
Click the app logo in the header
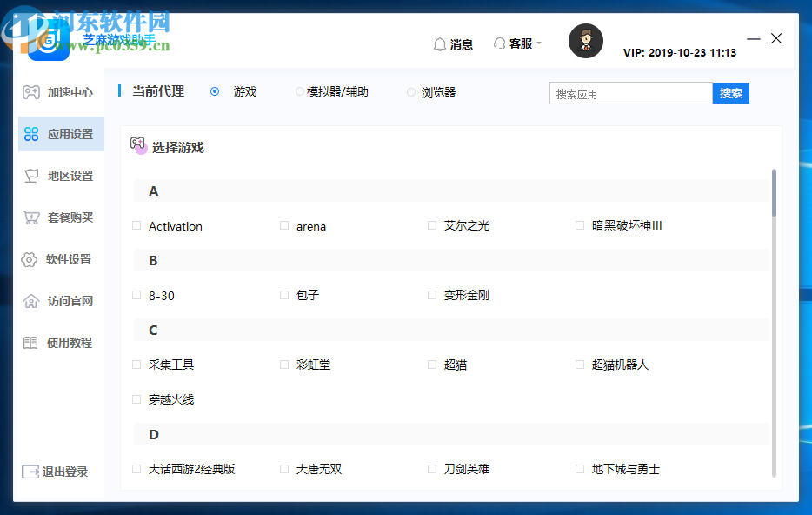48,40
